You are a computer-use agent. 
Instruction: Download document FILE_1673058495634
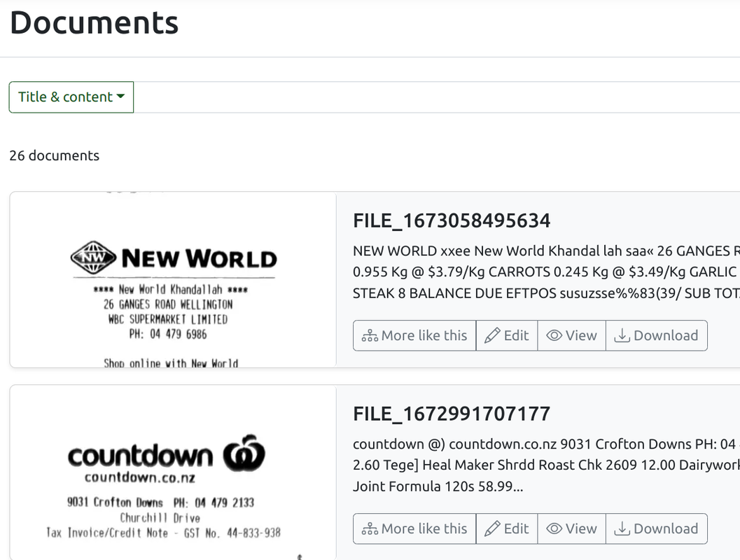[x=657, y=335]
